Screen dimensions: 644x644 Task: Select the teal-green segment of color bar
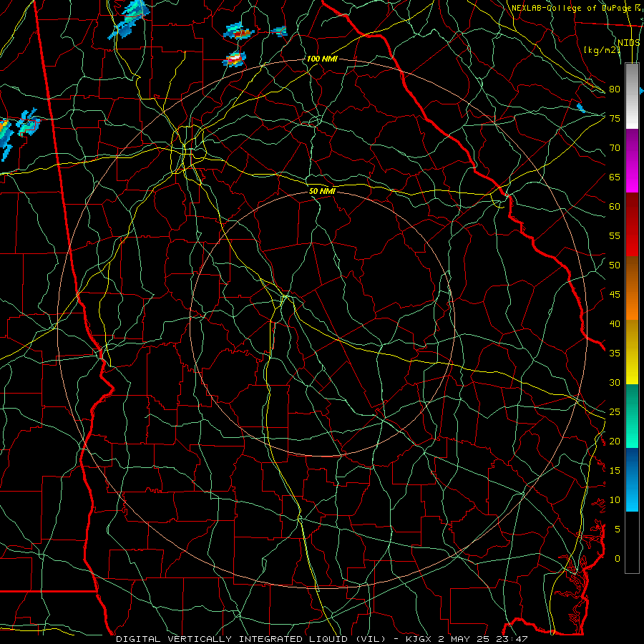pos(632,416)
